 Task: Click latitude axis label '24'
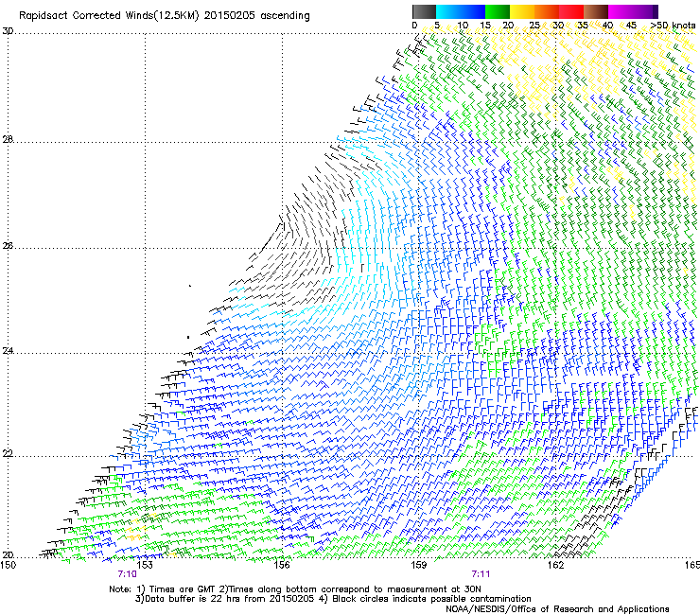(8, 351)
